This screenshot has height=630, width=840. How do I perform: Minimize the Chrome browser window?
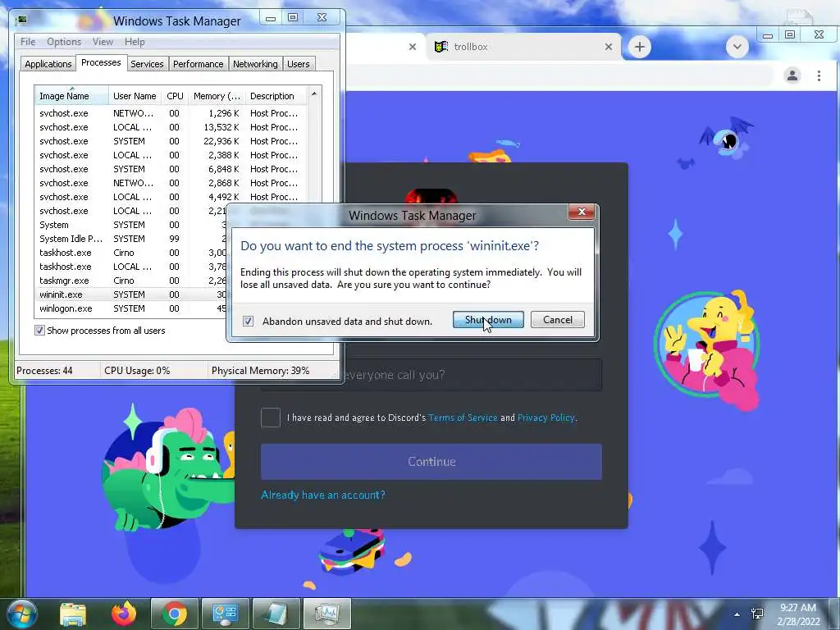pyautogui.click(x=768, y=35)
